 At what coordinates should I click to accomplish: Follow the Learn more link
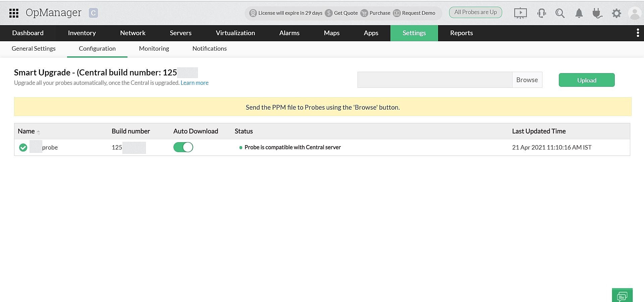[195, 83]
